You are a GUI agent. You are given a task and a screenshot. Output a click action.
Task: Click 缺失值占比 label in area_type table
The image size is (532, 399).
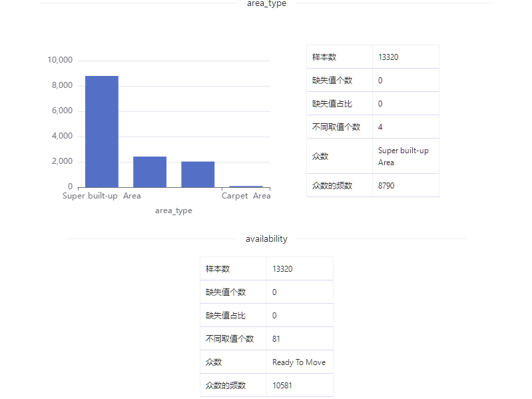coord(332,104)
